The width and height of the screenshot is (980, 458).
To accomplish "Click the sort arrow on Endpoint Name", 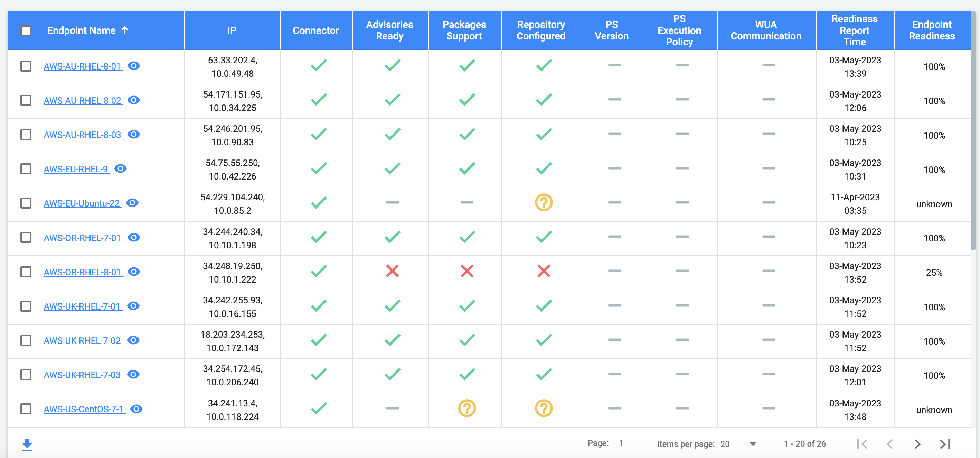I will tap(125, 30).
